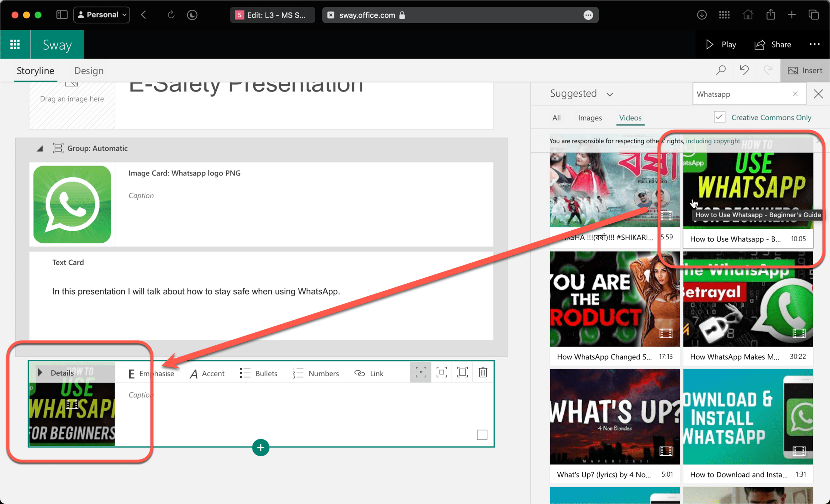Click the Undo arrow icon

744,70
